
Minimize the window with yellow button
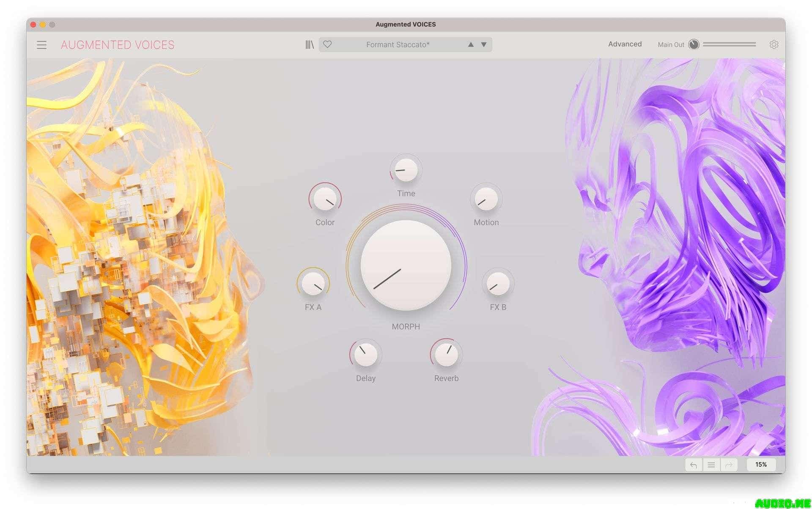[43, 25]
